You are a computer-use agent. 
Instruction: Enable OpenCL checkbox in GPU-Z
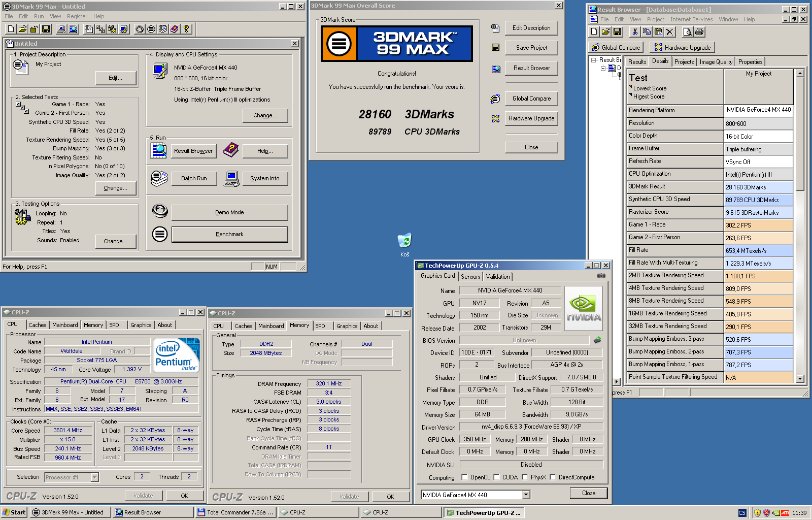pos(464,477)
